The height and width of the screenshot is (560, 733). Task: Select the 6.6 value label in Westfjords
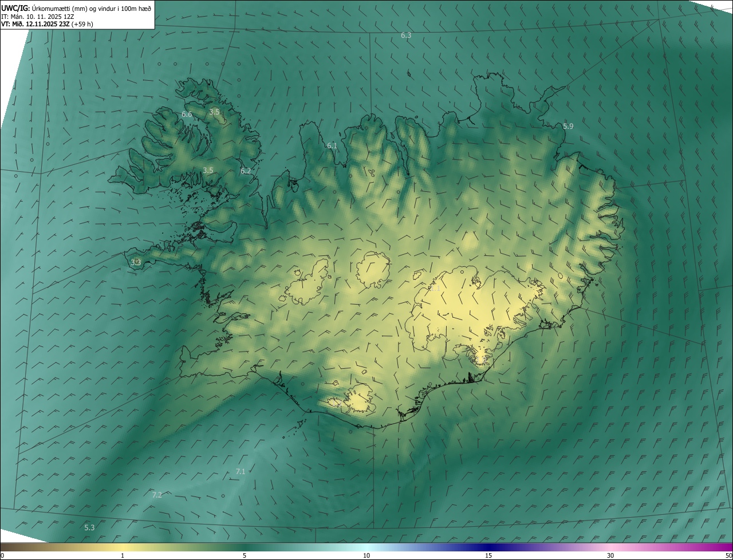point(187,115)
